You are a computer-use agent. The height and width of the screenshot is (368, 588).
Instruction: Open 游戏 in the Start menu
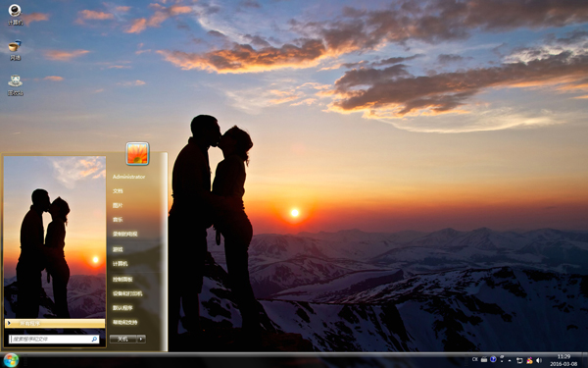tap(118, 249)
